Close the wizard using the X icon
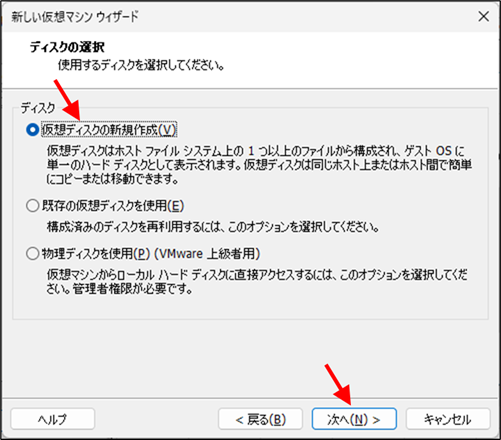 click(x=484, y=16)
